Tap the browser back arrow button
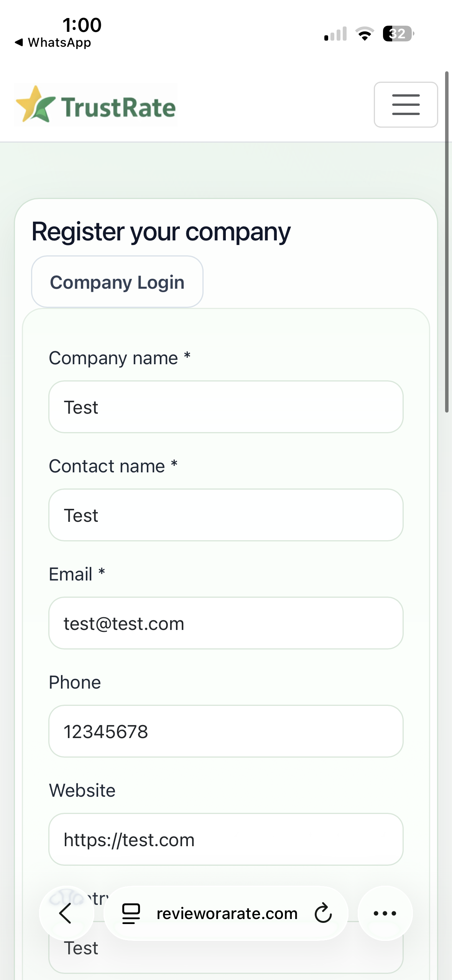The width and height of the screenshot is (452, 980). coord(66,913)
